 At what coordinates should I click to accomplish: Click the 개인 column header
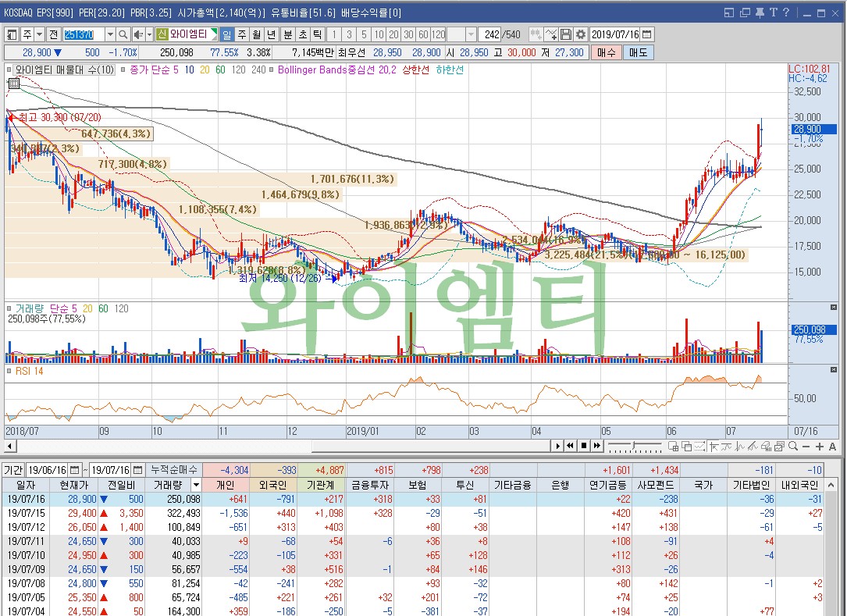[x=226, y=486]
